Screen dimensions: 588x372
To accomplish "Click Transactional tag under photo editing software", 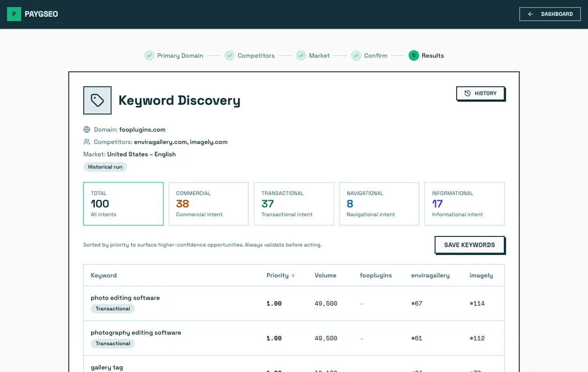I will pos(113,309).
